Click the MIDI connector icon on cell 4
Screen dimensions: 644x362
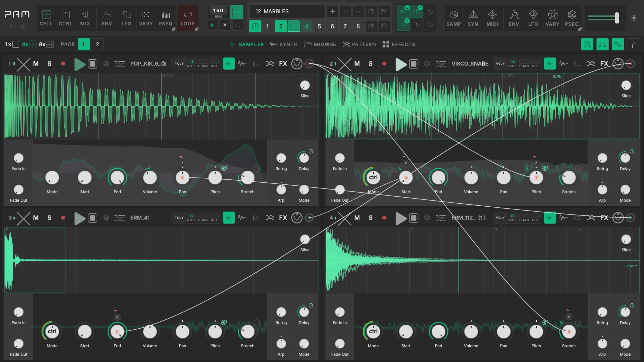pos(618,218)
